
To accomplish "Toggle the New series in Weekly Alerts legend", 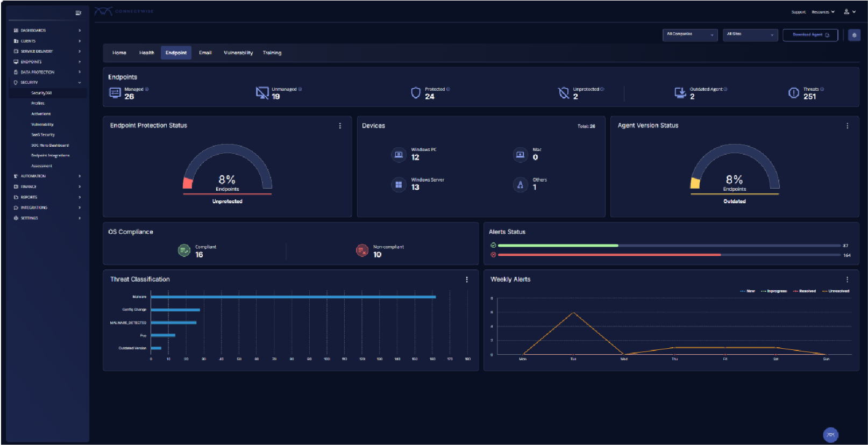I will (748, 291).
